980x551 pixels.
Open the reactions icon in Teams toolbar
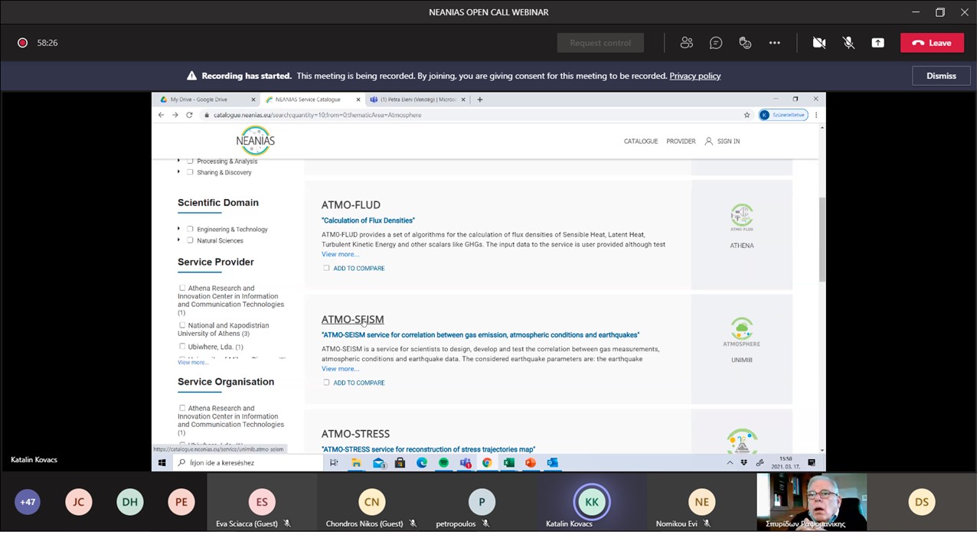[x=745, y=43]
